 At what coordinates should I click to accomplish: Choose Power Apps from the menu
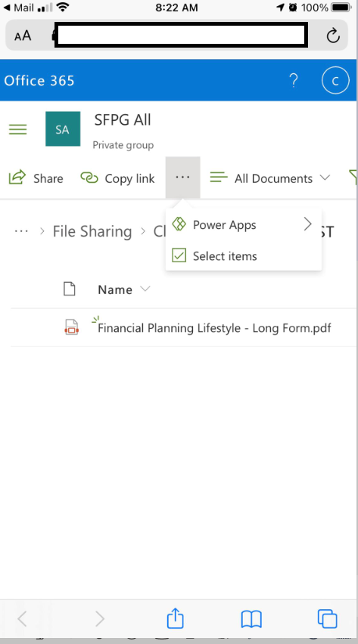243,224
